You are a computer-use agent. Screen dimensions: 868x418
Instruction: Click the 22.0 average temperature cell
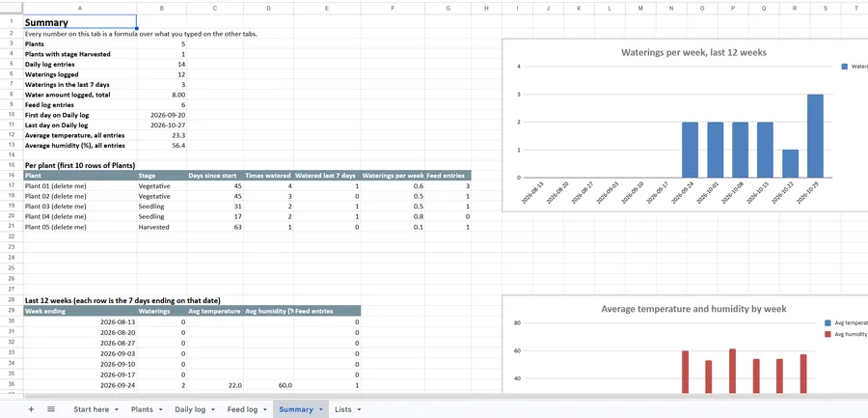coord(215,385)
